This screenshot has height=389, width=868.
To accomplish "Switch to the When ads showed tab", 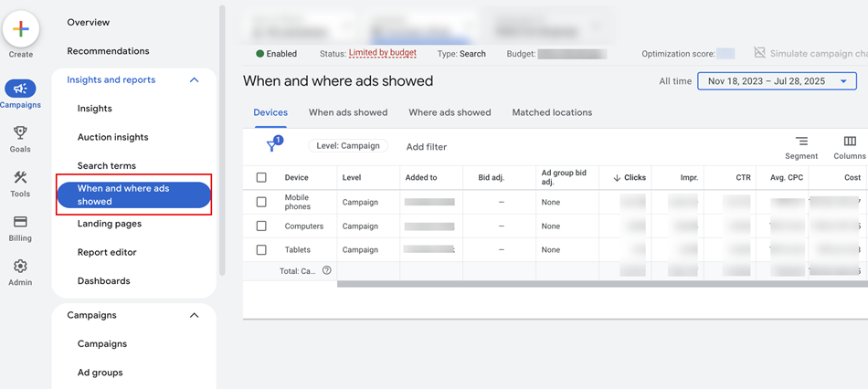I will click(x=347, y=112).
